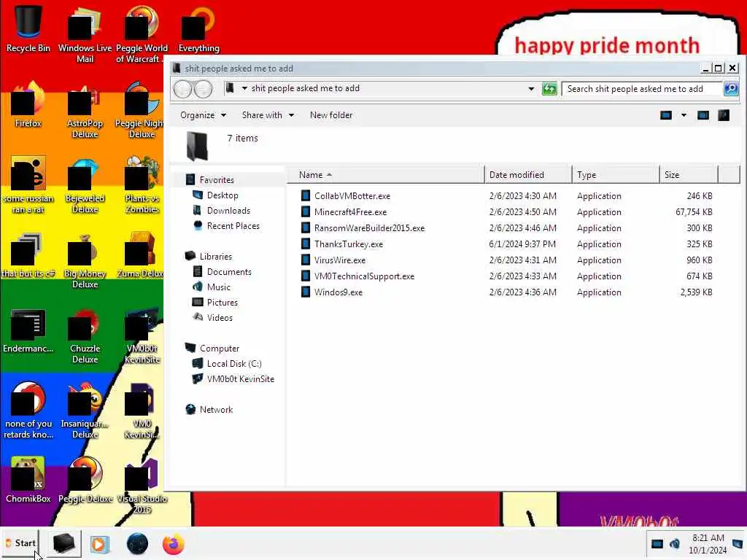Click the Start button

tap(21, 543)
